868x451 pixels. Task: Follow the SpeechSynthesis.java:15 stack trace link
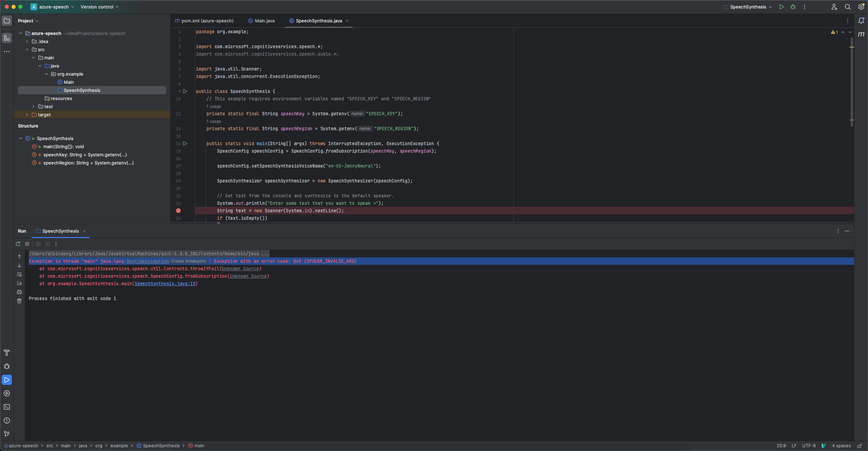165,283
